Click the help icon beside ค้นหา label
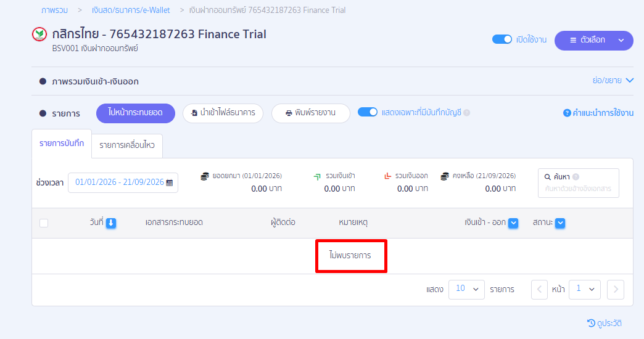Screen dimensions: 644x339 pos(576,177)
